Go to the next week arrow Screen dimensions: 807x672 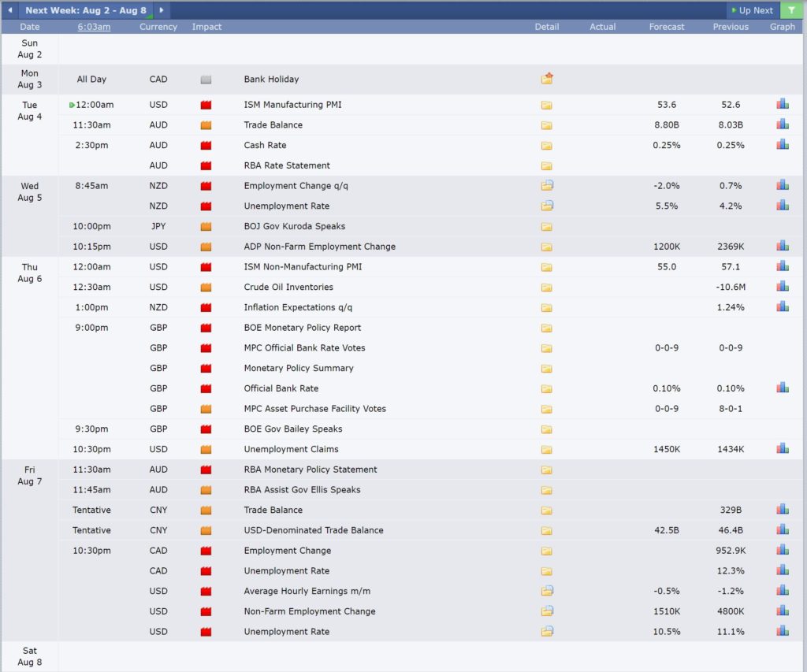[x=161, y=9]
